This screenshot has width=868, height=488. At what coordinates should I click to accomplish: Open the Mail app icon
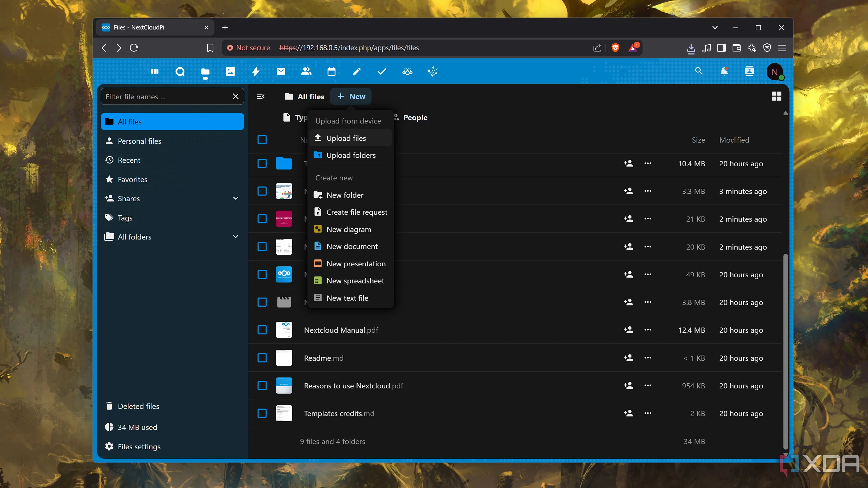[281, 71]
